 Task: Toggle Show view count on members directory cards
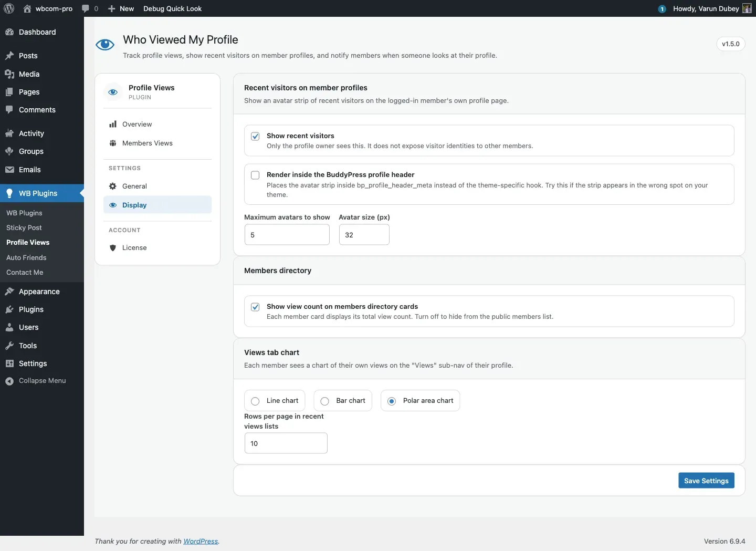(255, 307)
